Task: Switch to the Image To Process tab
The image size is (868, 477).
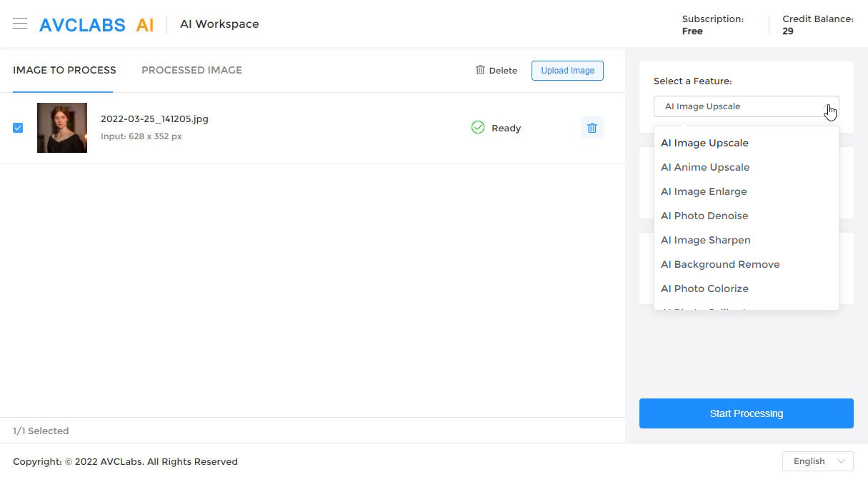Action: [64, 70]
